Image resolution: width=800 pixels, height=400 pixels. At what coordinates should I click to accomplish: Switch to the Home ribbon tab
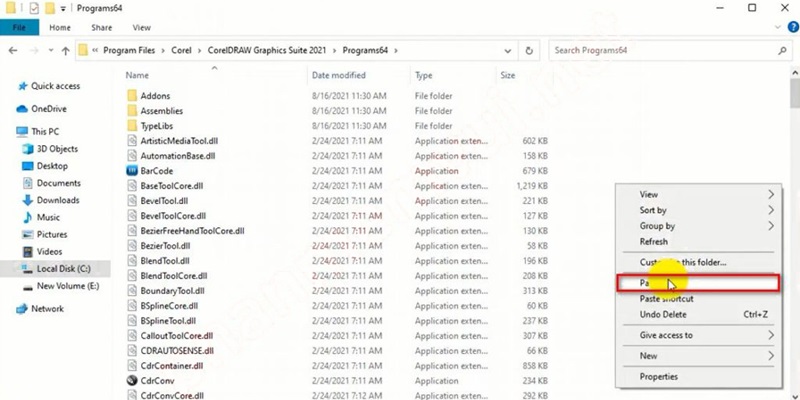[60, 28]
